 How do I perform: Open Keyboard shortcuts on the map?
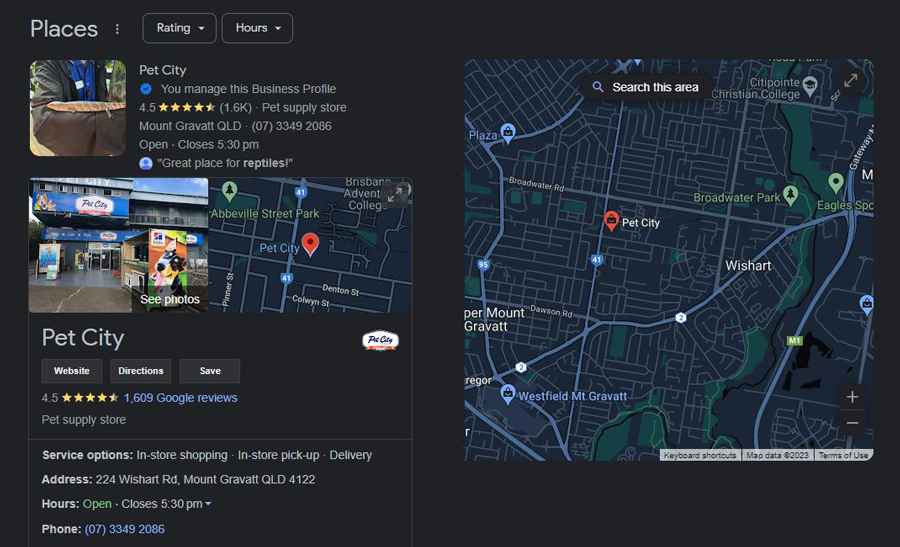click(x=700, y=455)
